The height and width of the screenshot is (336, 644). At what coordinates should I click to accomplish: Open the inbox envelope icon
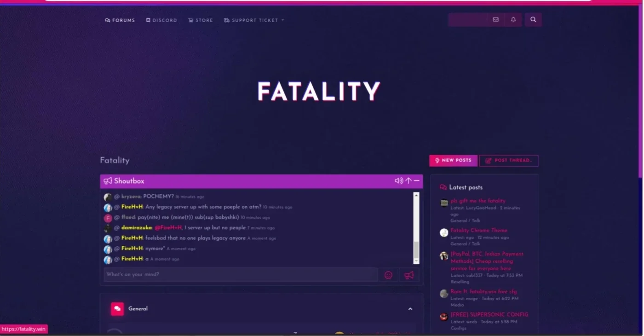coord(495,20)
